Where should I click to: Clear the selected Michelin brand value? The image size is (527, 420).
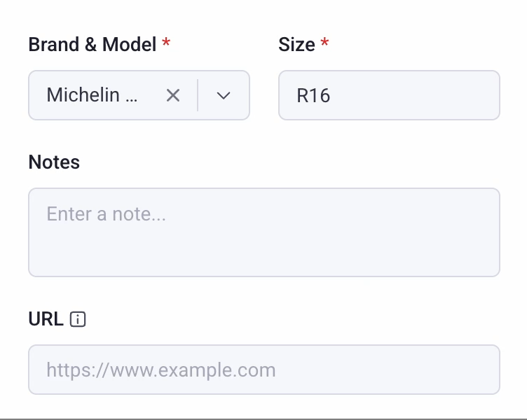[x=173, y=95]
